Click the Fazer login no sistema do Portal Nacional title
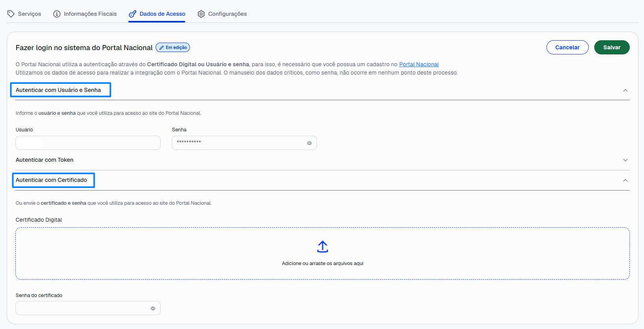Viewport: 644px width, 329px height. pos(84,48)
